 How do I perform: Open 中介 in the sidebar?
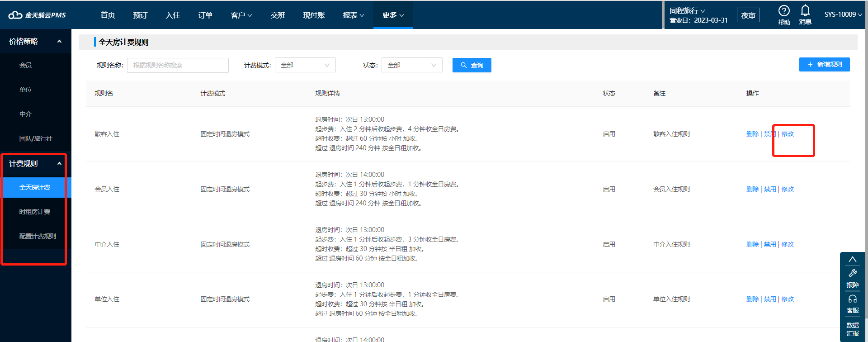point(25,114)
